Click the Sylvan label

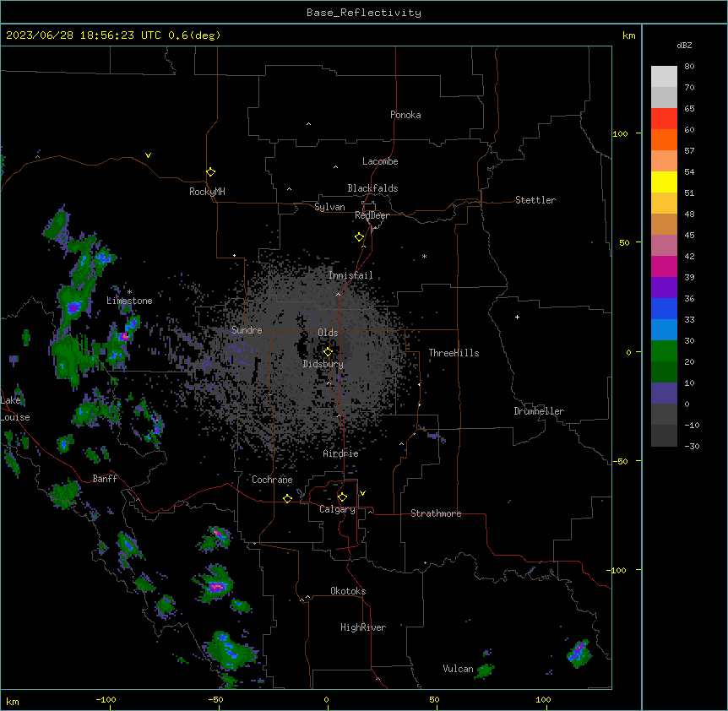click(329, 207)
